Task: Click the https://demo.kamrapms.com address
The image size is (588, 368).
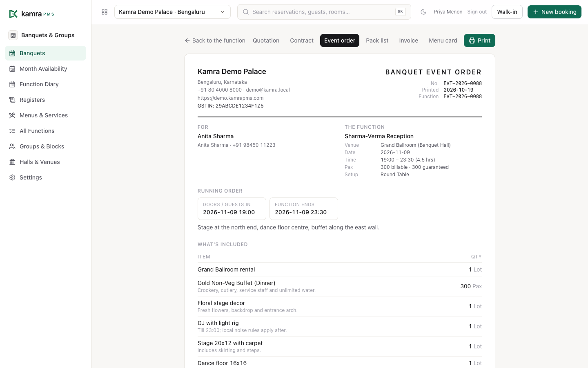Action: 231,98
